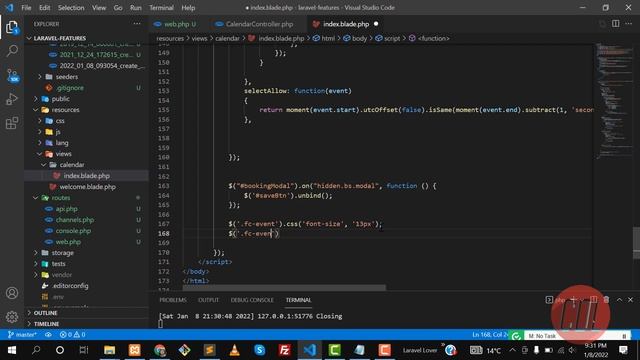
Task: Click the editor horizontal scrollbar
Action: pyautogui.click(x=284, y=287)
